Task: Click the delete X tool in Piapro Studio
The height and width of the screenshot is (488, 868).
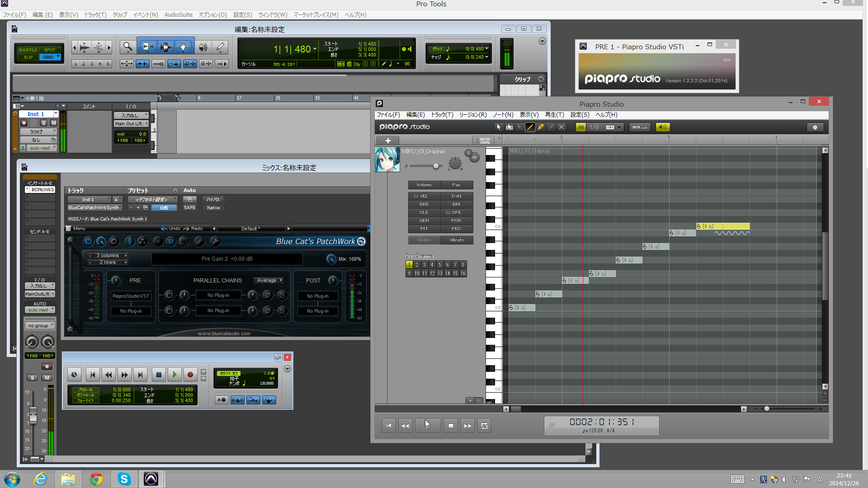Action: pos(561,127)
